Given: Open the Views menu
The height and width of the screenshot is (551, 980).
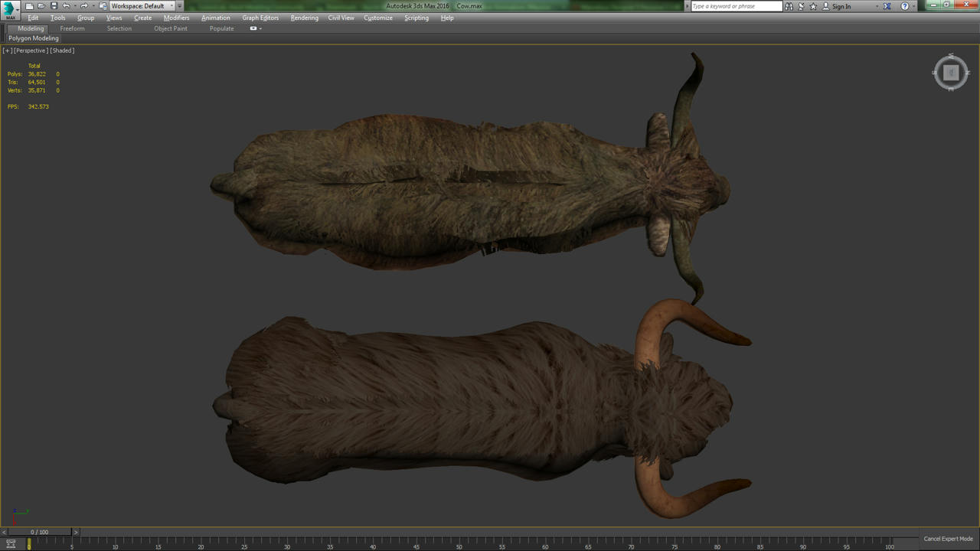Looking at the screenshot, I should 114,18.
